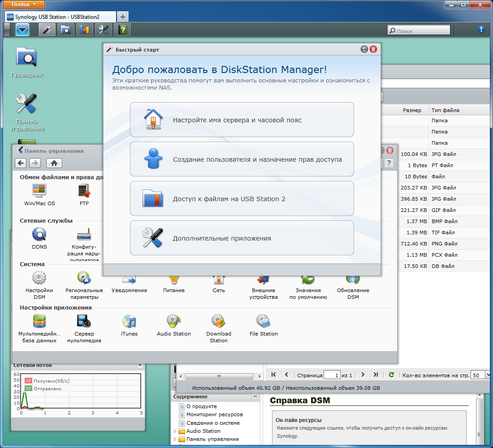Open Download Station settings
Screen dimensions: 493x448
coord(219,328)
